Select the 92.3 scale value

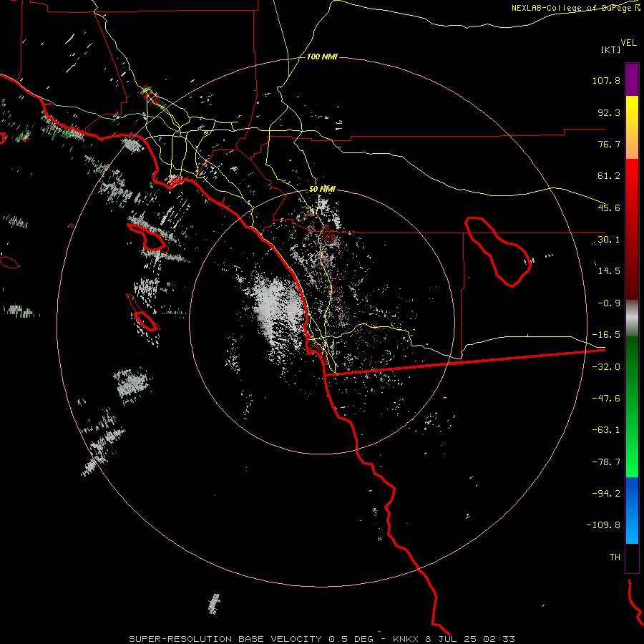pos(609,112)
